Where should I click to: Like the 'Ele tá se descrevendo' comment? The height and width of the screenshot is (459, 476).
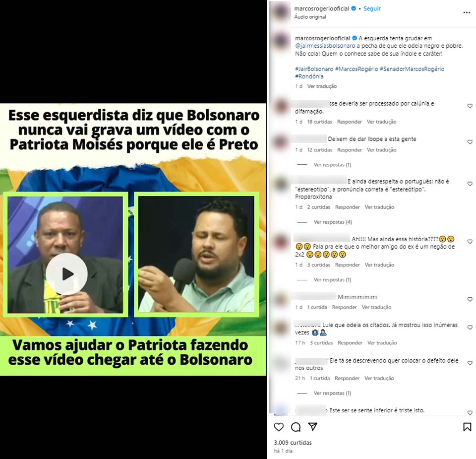click(470, 363)
